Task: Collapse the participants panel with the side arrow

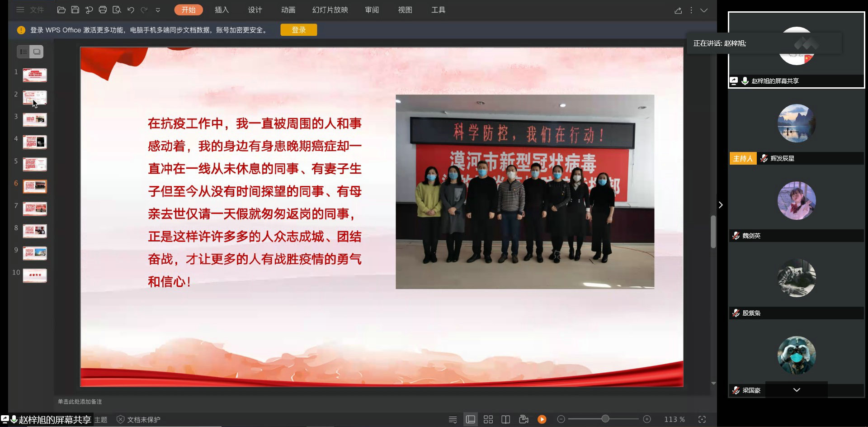Action: click(x=721, y=205)
